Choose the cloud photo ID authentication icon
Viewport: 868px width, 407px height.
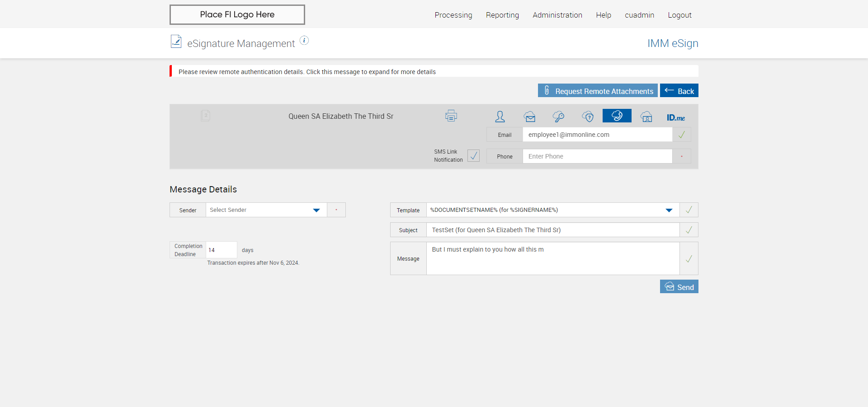click(x=646, y=117)
